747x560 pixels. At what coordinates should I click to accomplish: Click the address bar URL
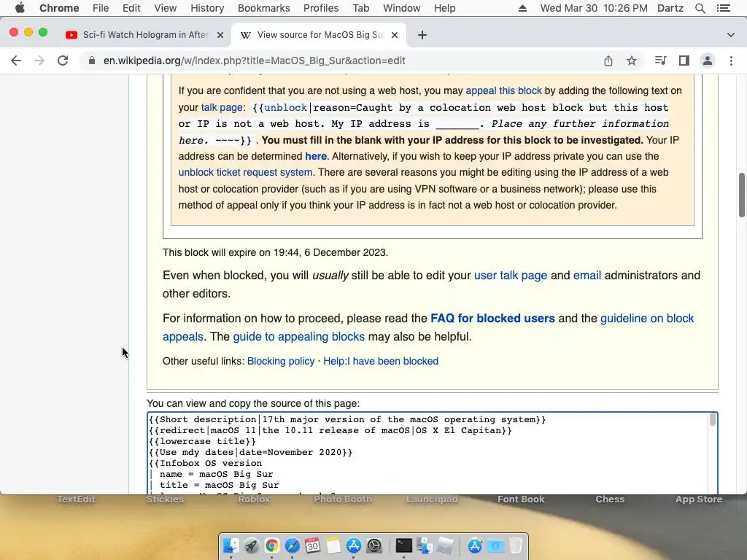(x=255, y=61)
